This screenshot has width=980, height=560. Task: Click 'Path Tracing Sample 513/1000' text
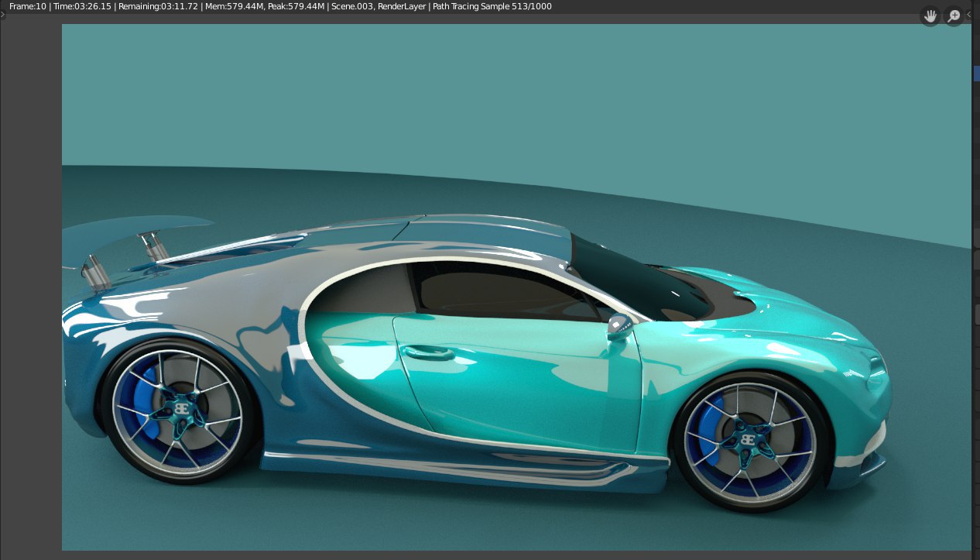pos(492,6)
